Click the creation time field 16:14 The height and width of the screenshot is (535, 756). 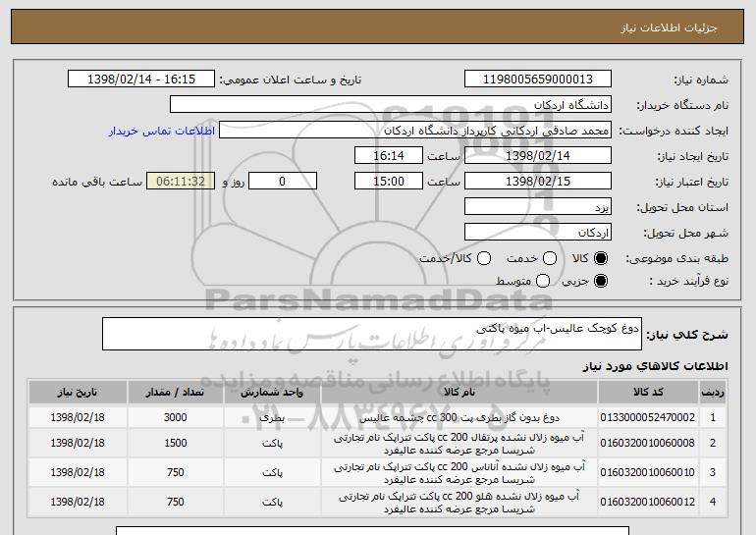tap(389, 156)
